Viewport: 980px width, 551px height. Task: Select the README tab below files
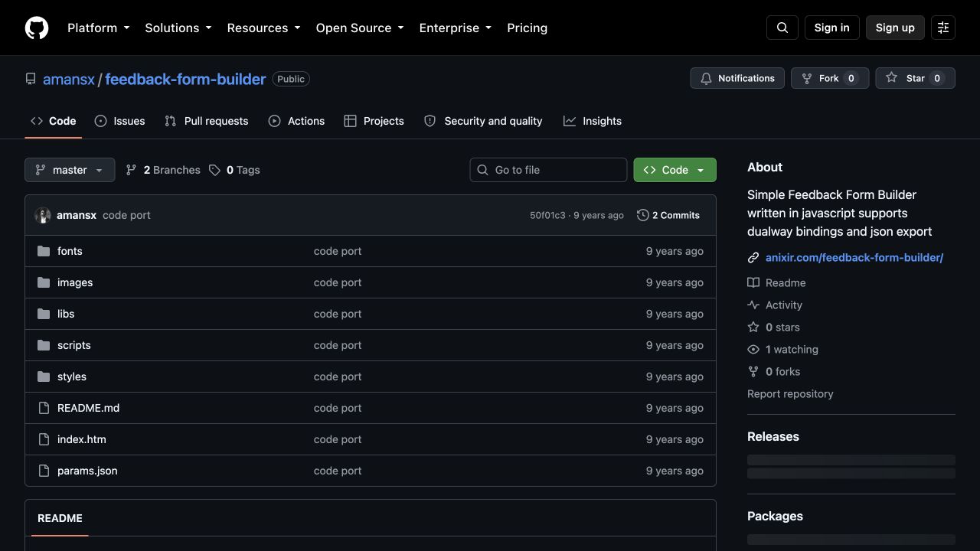[x=60, y=518]
